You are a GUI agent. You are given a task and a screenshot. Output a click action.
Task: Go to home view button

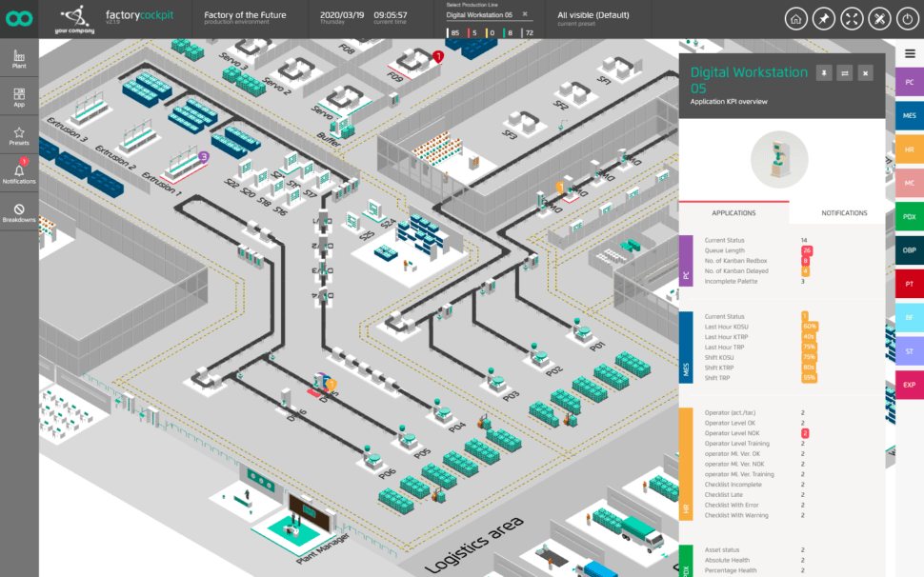(795, 19)
